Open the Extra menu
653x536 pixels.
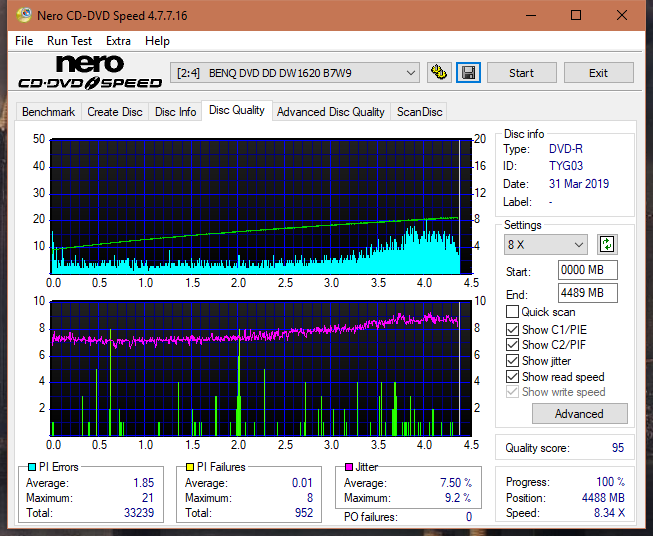[118, 41]
